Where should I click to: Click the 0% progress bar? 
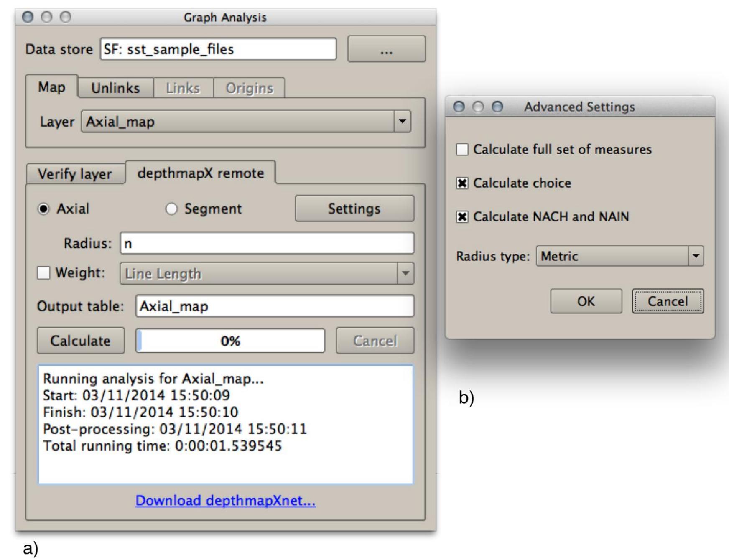click(x=230, y=341)
